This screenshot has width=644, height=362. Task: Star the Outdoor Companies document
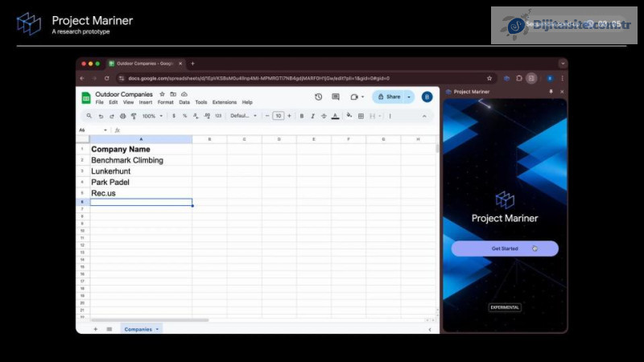163,94
